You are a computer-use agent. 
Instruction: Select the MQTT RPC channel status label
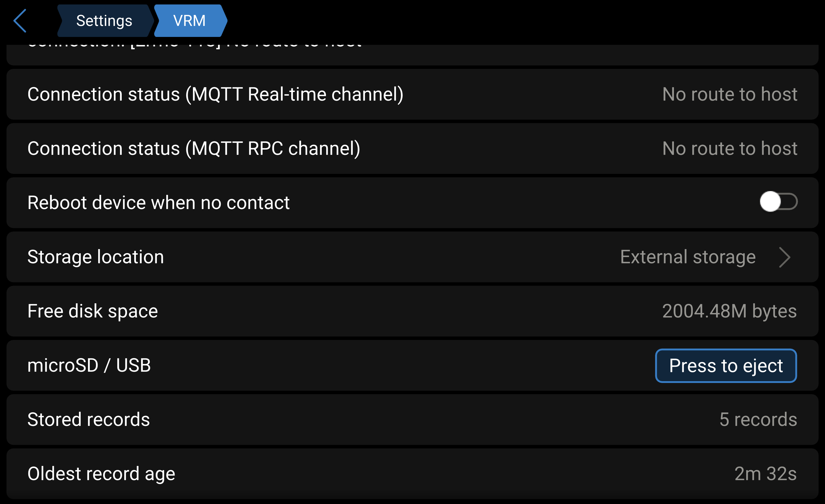click(194, 149)
